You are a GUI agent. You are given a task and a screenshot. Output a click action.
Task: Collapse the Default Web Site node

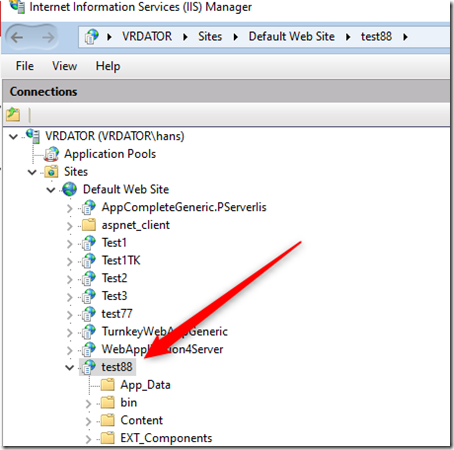(51, 190)
